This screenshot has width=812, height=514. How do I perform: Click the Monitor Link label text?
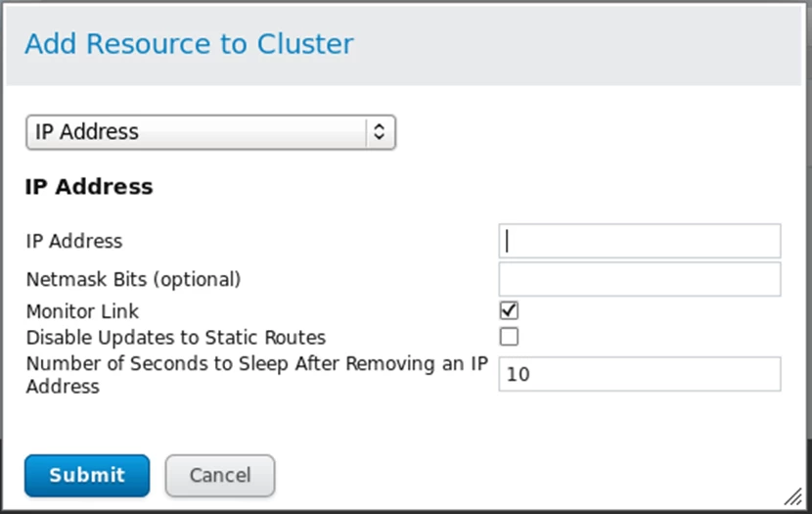(x=82, y=311)
